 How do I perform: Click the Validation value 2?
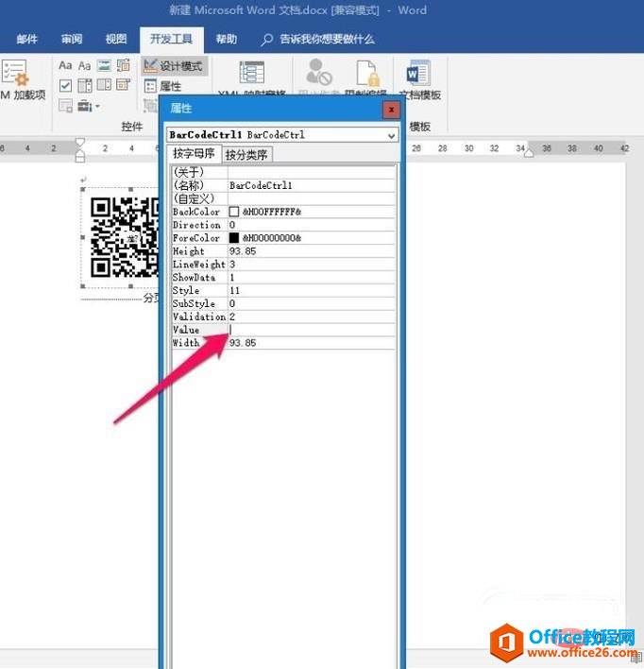[x=312, y=317]
